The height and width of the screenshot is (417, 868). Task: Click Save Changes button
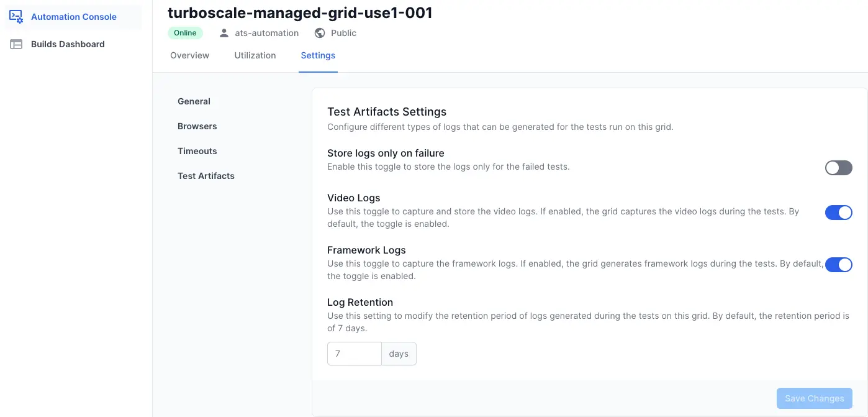[x=814, y=398]
